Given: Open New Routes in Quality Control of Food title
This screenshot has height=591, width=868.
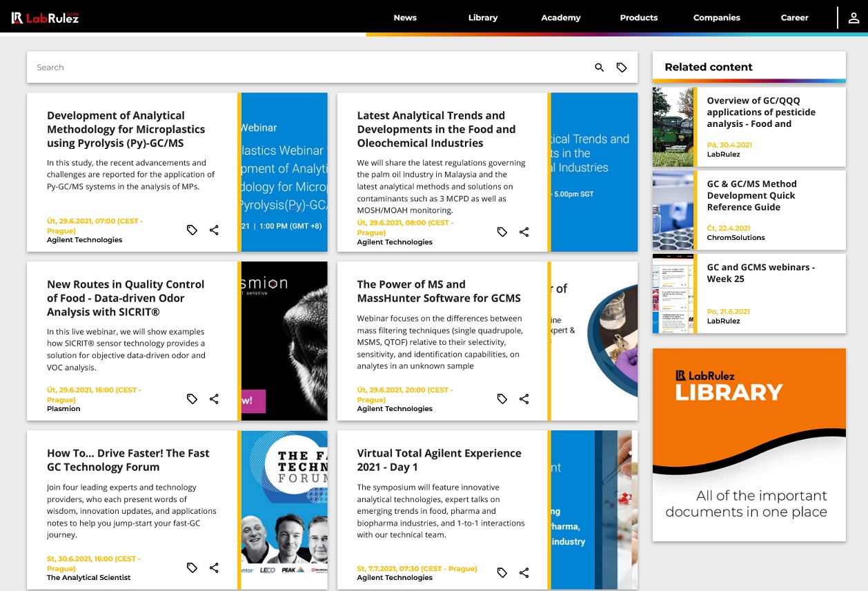Looking at the screenshot, I should [126, 298].
